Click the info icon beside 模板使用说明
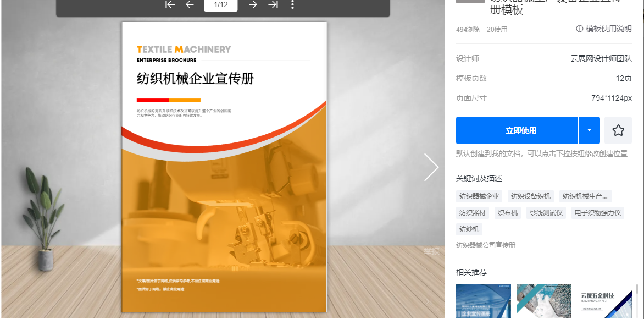This screenshot has height=319, width=644. [x=580, y=29]
